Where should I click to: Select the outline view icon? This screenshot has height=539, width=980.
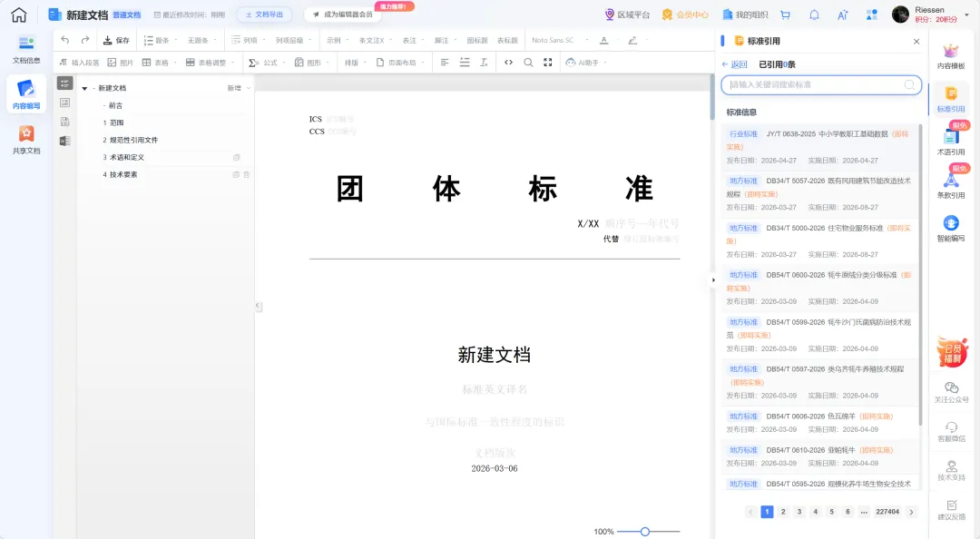[65, 83]
